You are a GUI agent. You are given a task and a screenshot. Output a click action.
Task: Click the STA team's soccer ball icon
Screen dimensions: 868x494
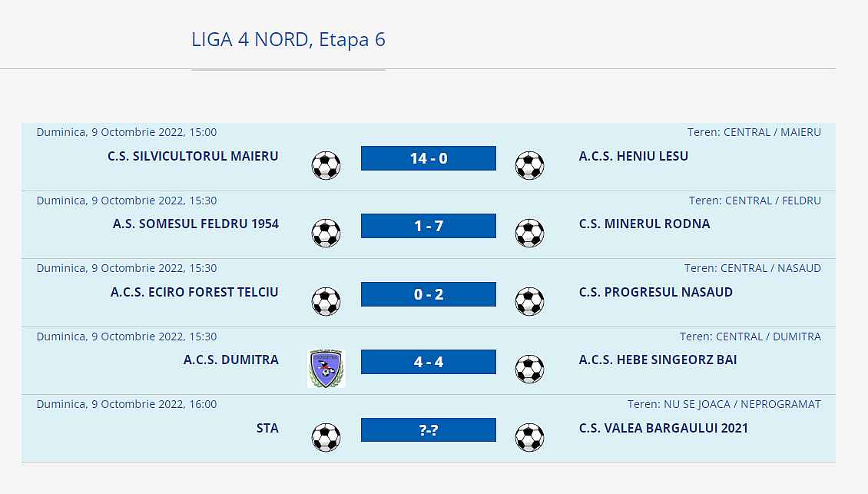click(x=326, y=437)
